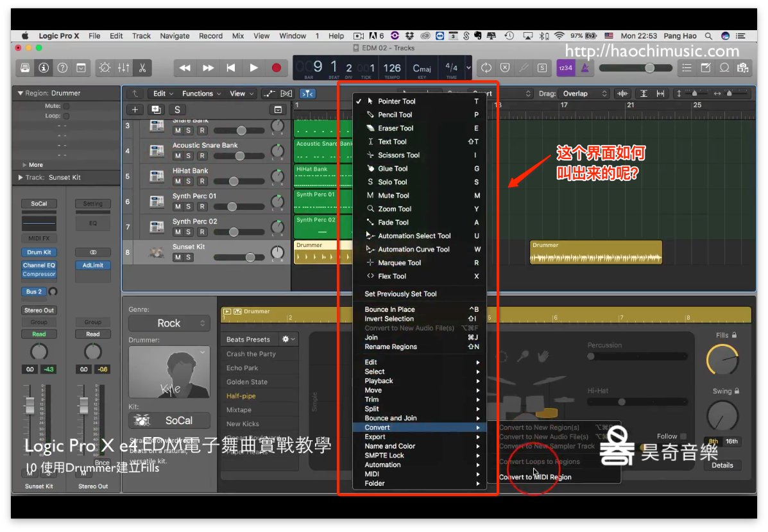Toggle the global Solo S button above tracks
Image resolution: width=768 pixels, height=532 pixels.
point(177,110)
